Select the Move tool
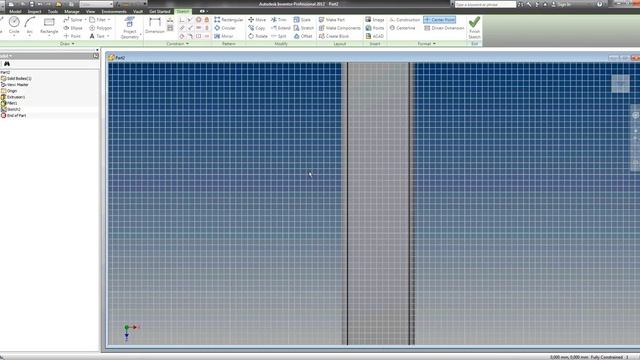Screen dimensions: 640x360 coord(257,20)
